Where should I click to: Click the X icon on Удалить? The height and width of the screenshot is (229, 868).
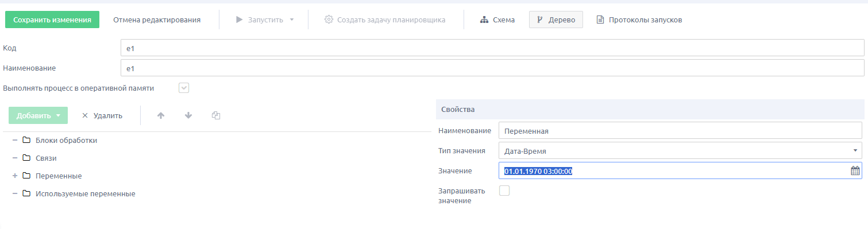click(x=85, y=115)
